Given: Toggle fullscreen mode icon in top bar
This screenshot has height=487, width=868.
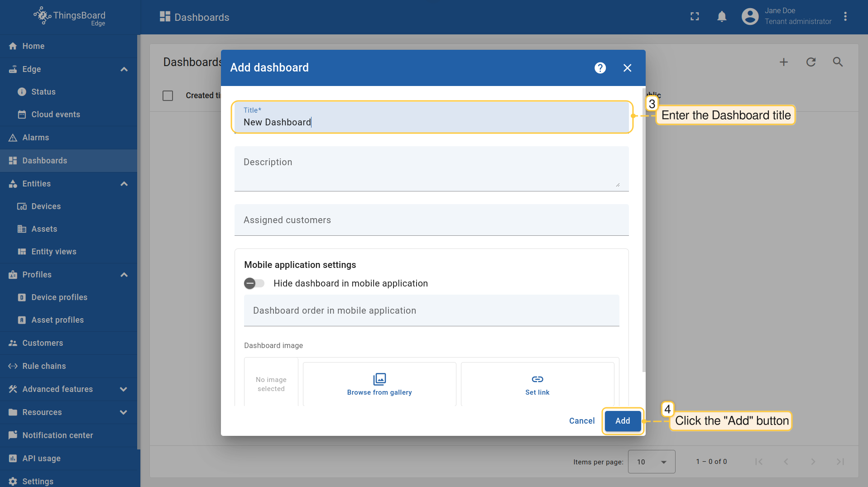Looking at the screenshot, I should (695, 17).
